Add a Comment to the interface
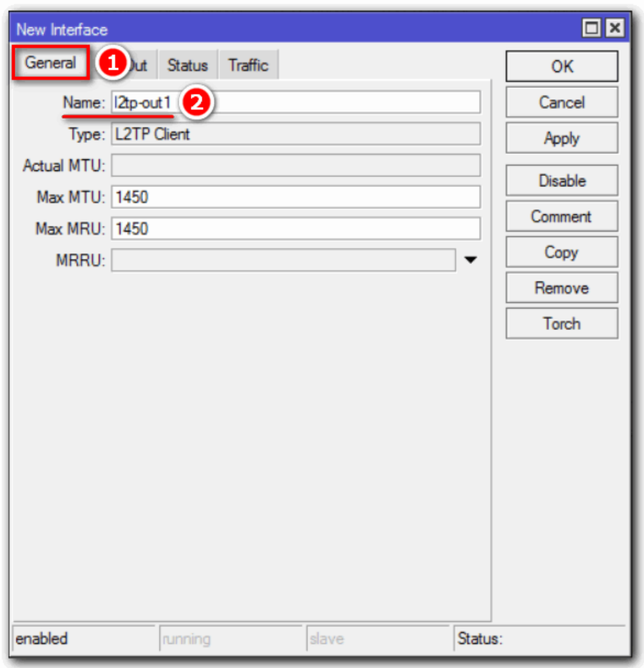644x668 pixels. click(x=561, y=216)
